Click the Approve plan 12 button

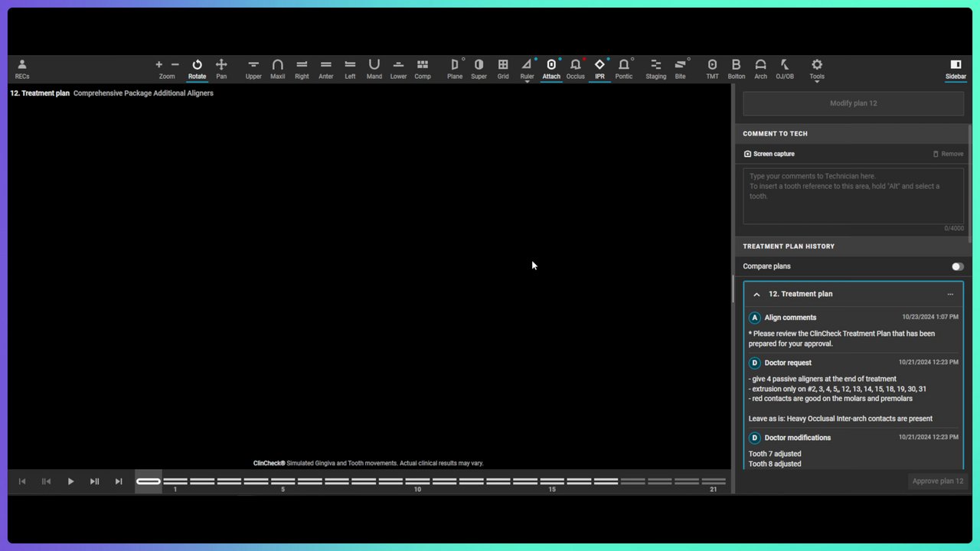937,481
